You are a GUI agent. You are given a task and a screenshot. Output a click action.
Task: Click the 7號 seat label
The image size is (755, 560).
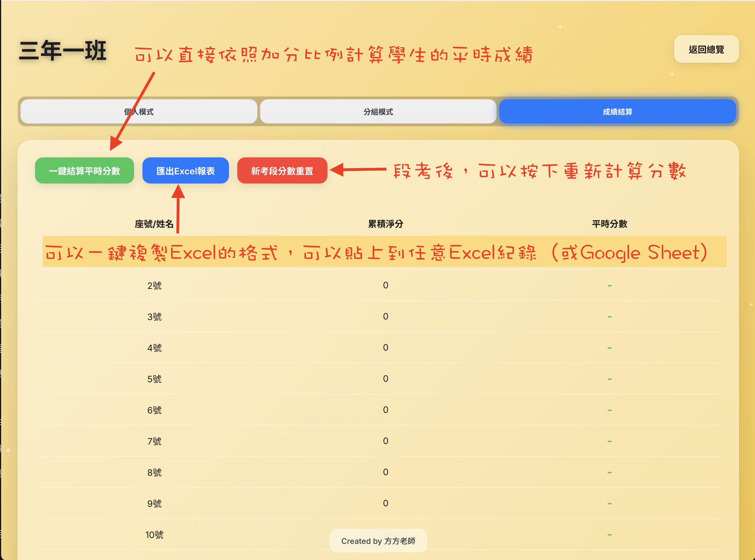pos(154,441)
